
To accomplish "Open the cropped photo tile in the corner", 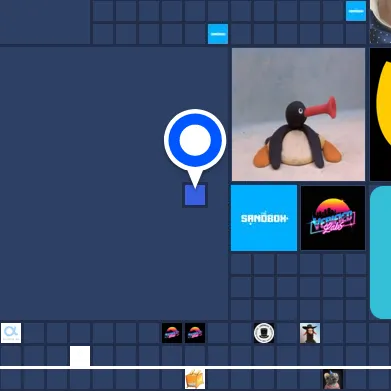I will [380, 22].
